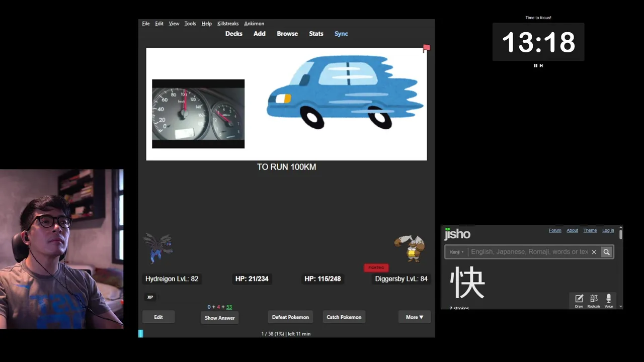The image size is (644, 362).
Task: Click the Defeat Pokemon button
Action: coord(290,317)
